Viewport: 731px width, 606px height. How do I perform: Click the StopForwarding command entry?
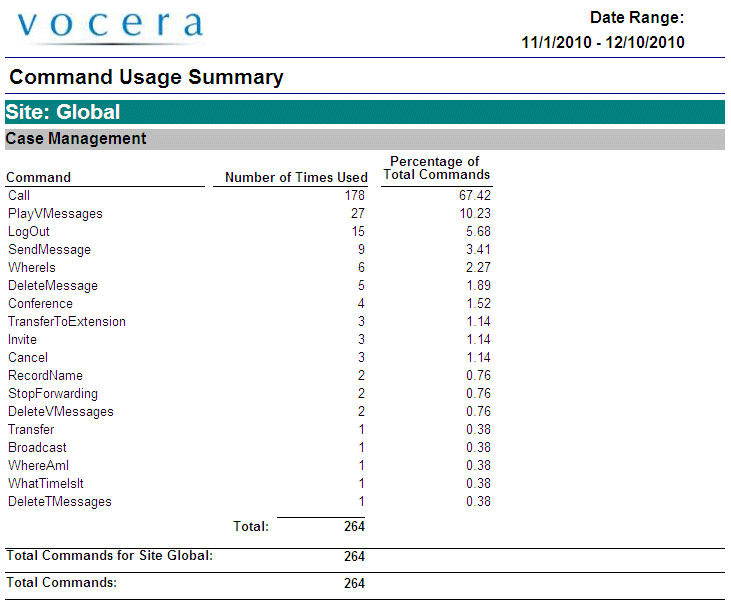click(x=53, y=394)
